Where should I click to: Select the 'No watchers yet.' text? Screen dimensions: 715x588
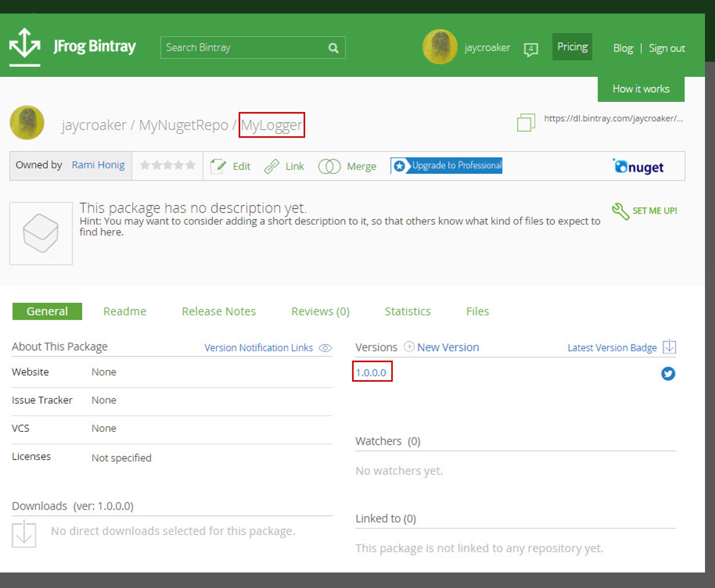tap(399, 471)
